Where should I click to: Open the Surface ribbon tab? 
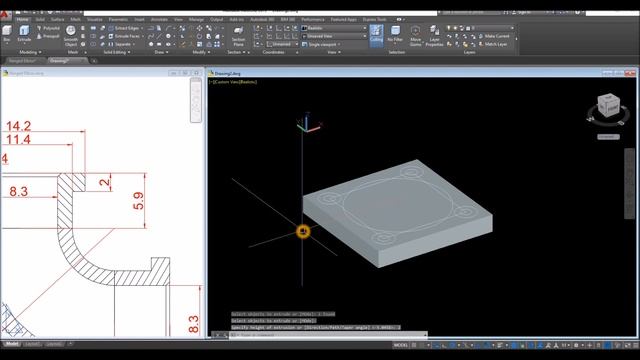pos(58,19)
